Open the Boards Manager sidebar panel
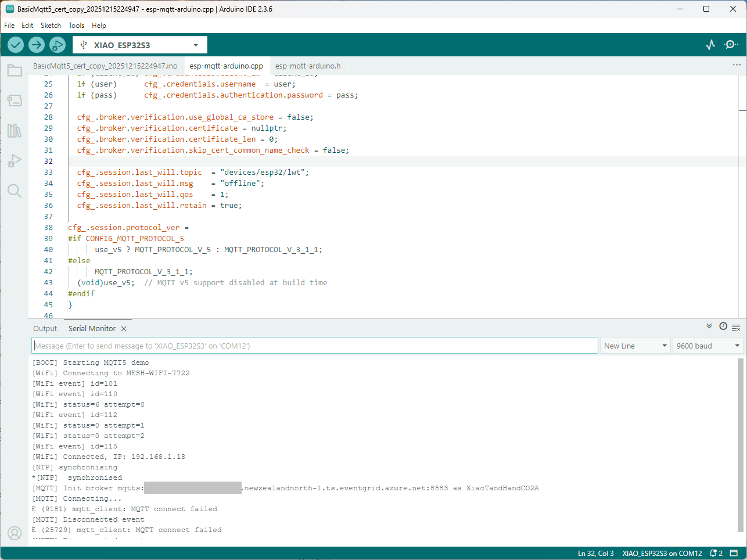Screen dimensions: 747x560 pos(15,100)
